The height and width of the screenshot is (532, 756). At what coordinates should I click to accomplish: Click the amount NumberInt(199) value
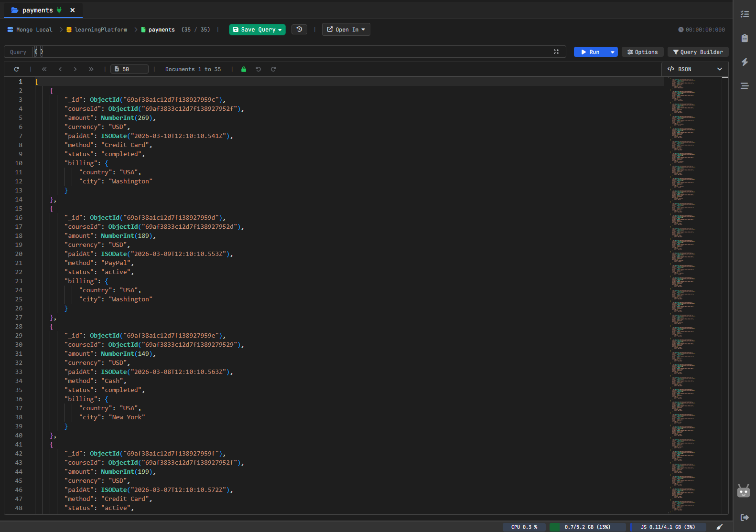(x=127, y=472)
